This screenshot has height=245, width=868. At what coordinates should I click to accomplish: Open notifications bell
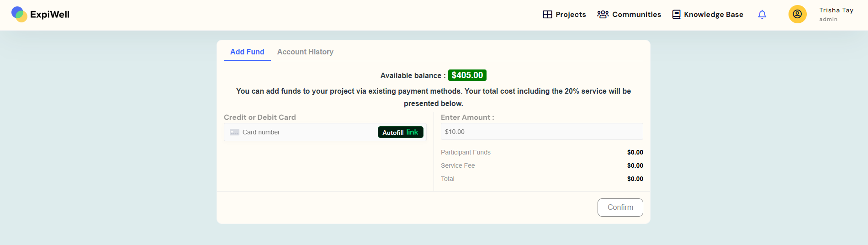[x=762, y=15]
